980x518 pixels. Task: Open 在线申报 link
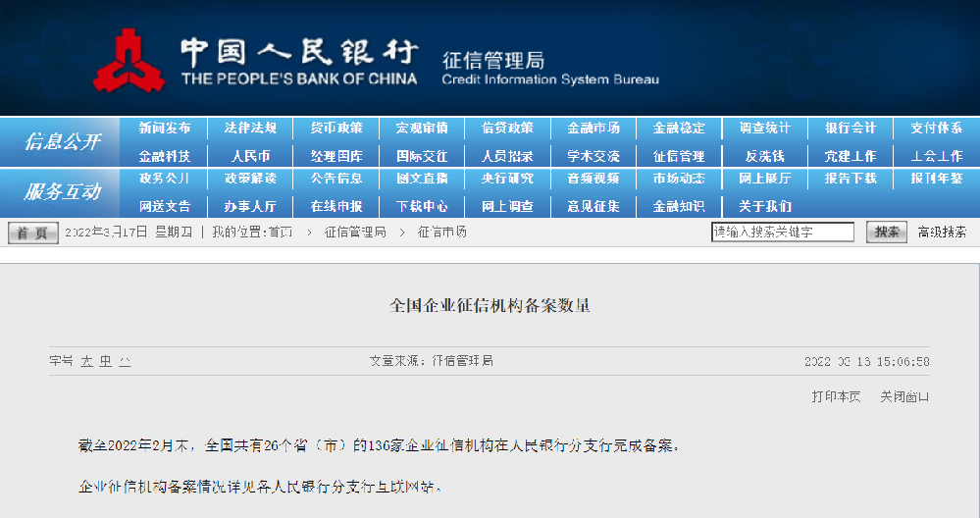pos(336,207)
